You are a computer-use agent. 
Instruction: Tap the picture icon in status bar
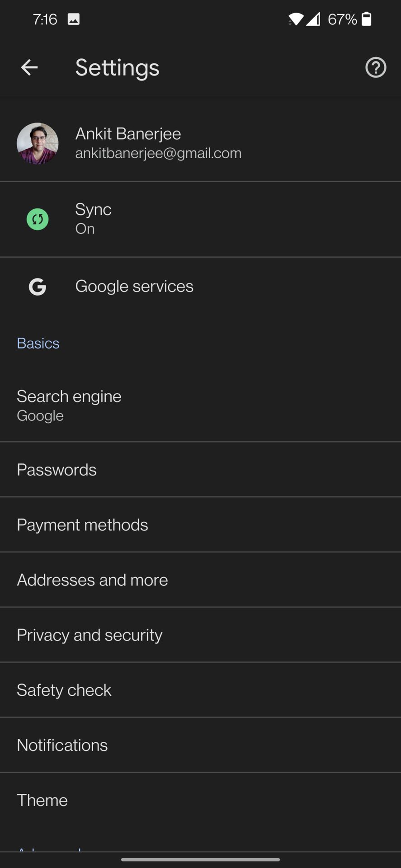(74, 19)
